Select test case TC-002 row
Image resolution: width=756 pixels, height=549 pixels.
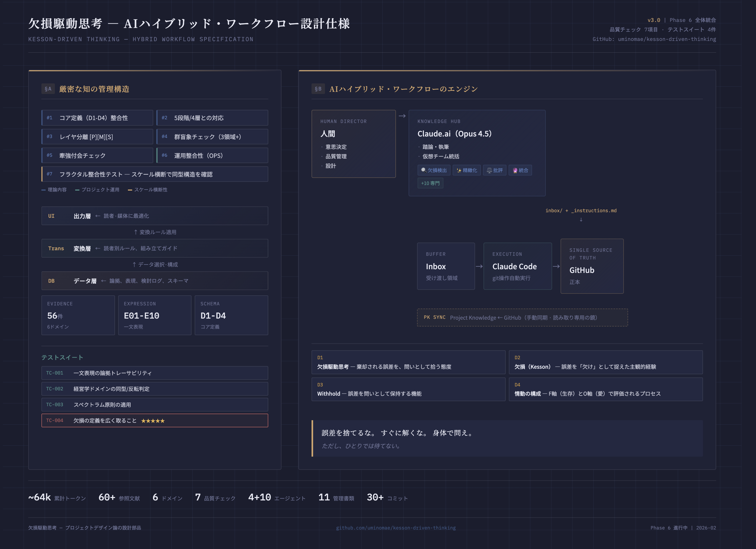coord(155,389)
